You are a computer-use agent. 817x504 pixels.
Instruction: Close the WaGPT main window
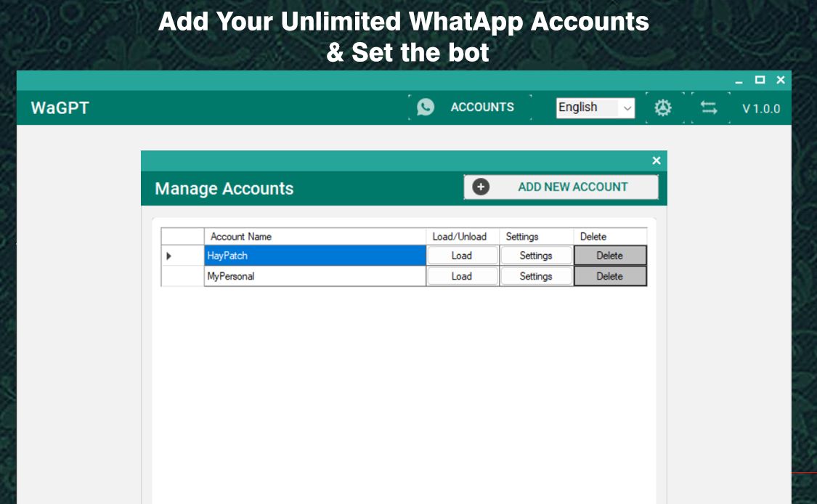tap(781, 80)
